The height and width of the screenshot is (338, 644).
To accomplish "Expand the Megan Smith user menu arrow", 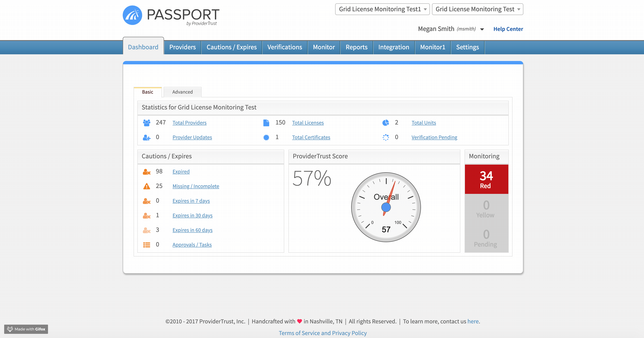I will (482, 29).
